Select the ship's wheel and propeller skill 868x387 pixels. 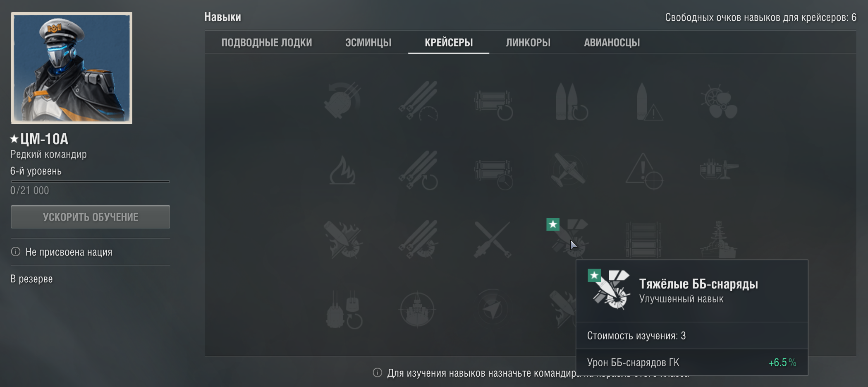click(719, 101)
